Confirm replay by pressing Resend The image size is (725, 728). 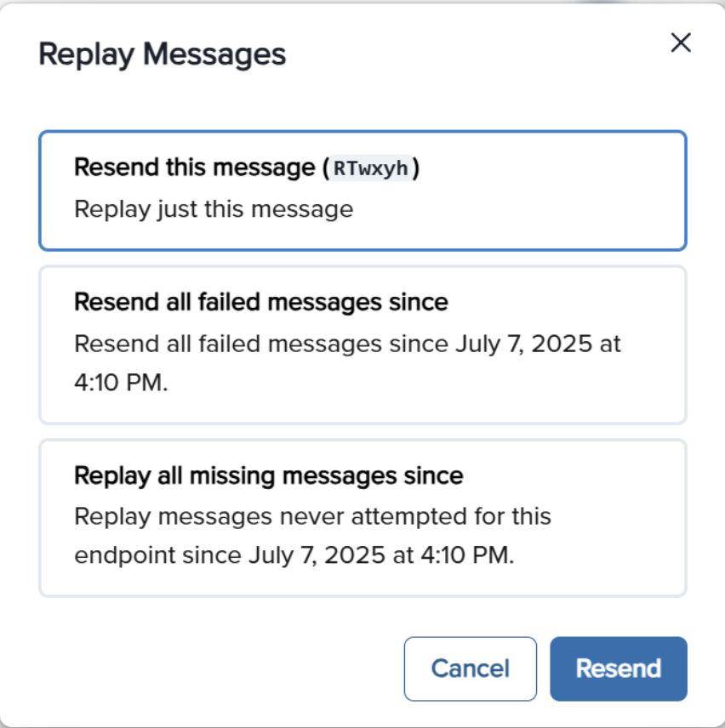tap(619, 668)
